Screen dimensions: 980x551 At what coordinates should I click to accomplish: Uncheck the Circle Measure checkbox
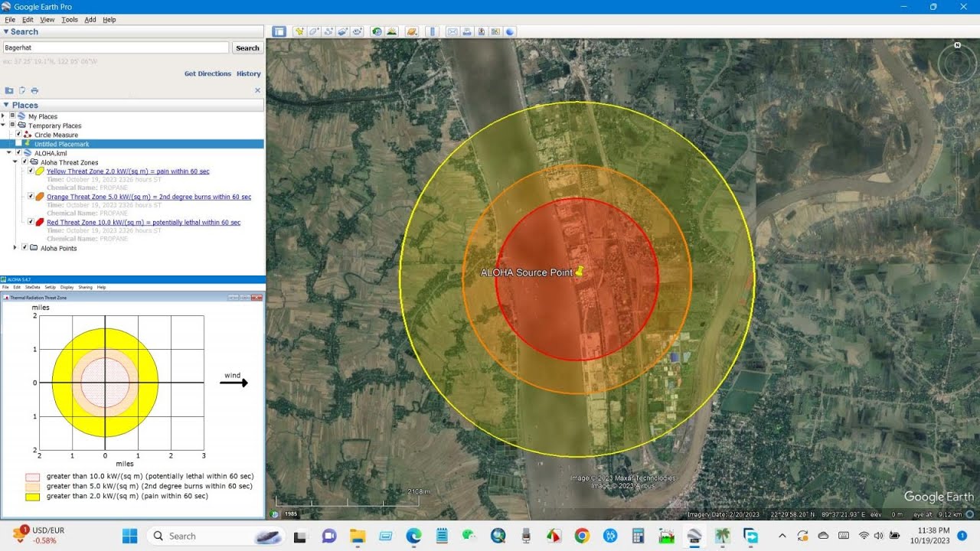[18, 134]
